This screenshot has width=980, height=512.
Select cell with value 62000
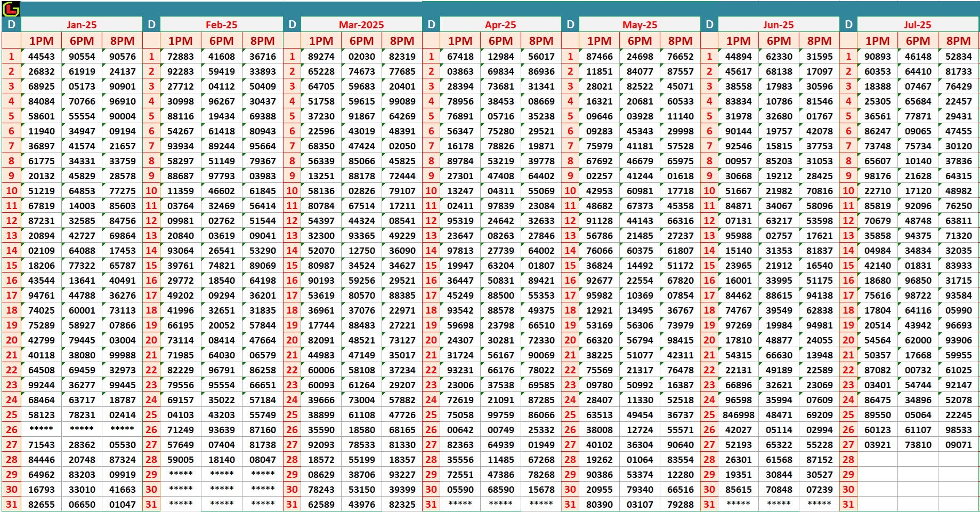[x=918, y=340]
